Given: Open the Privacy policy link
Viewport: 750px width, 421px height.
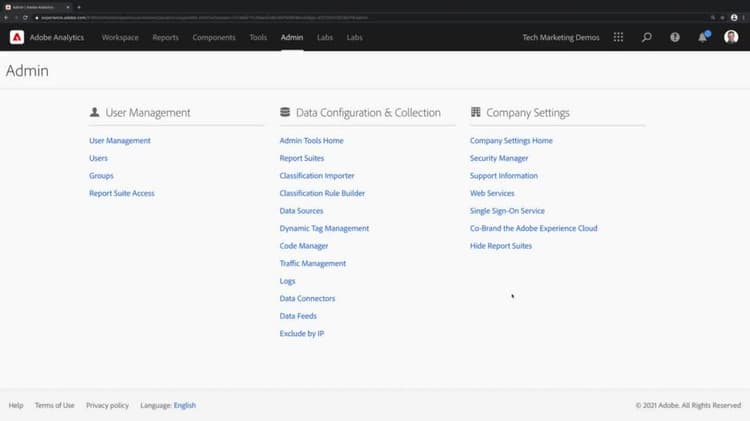Looking at the screenshot, I should (107, 405).
